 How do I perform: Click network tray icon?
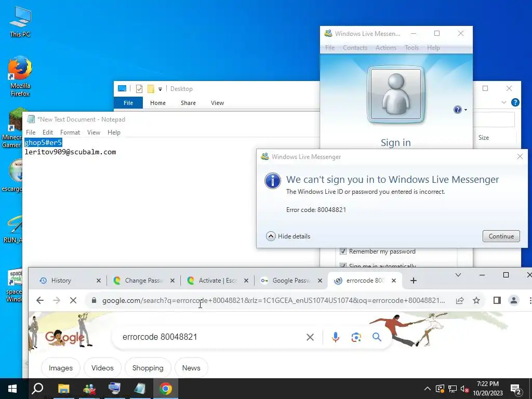pyautogui.click(x=453, y=389)
